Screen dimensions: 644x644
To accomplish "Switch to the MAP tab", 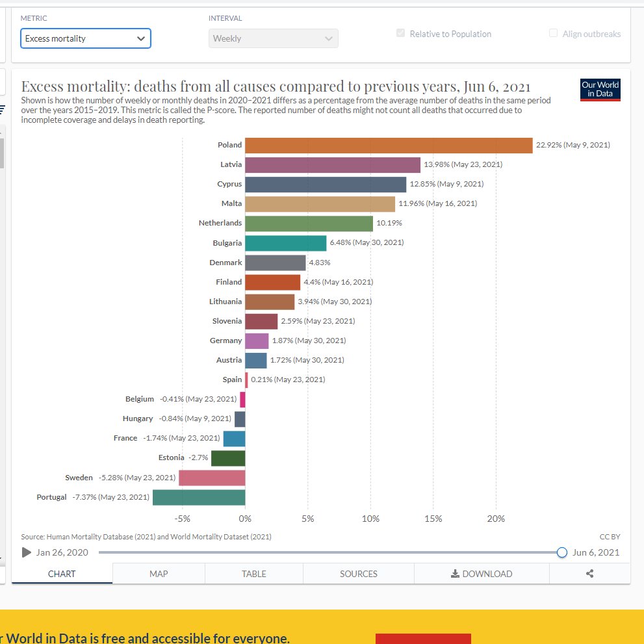I will point(159,574).
